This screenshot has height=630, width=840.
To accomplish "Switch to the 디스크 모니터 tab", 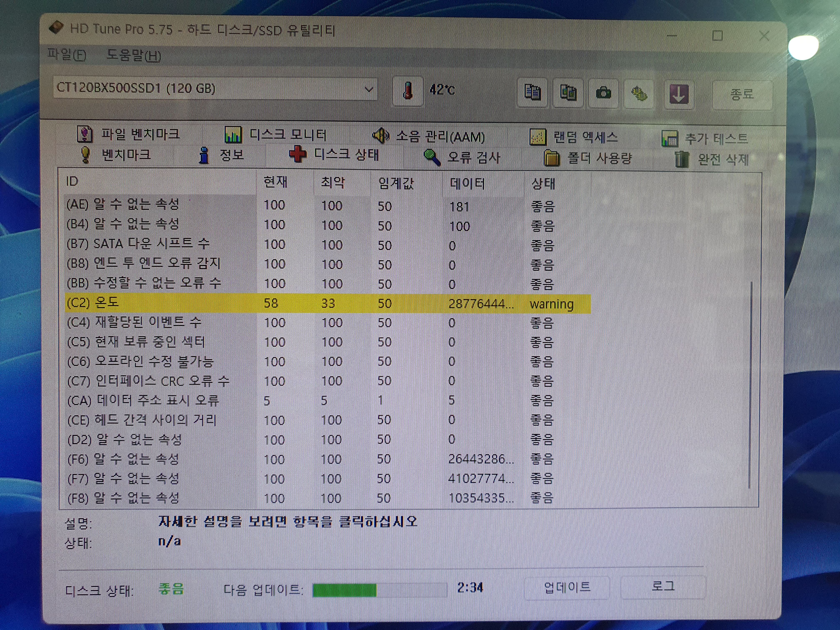I will coord(275,135).
